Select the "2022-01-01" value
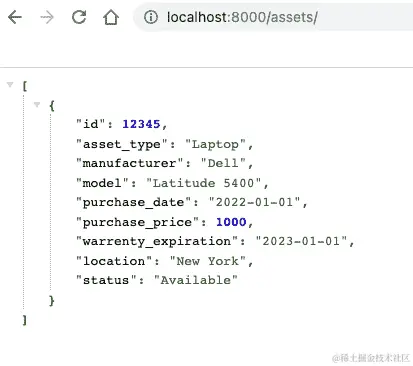 254,202
